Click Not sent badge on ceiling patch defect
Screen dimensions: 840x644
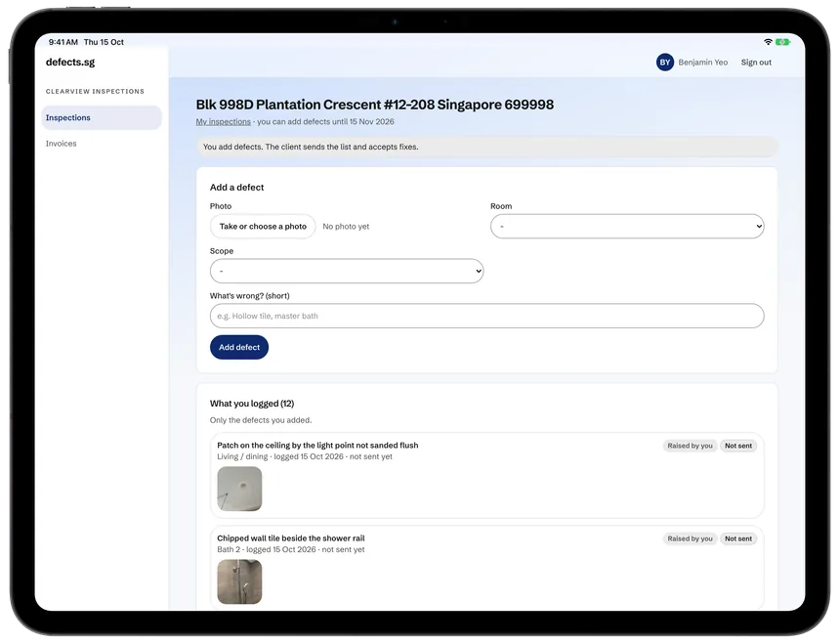(x=738, y=446)
